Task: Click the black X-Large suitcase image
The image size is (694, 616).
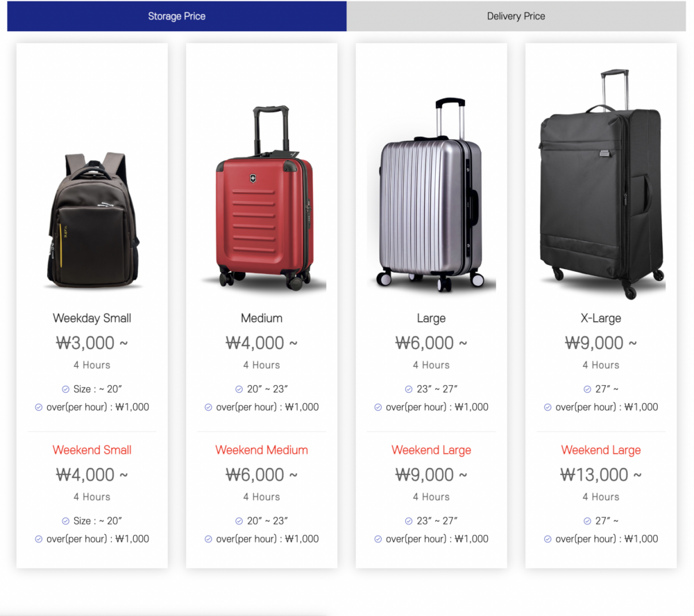Action: tap(601, 183)
